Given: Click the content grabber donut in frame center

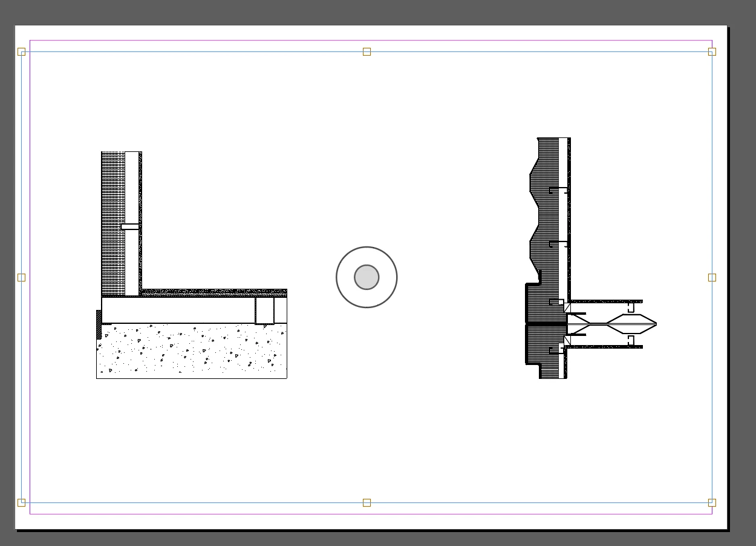Looking at the screenshot, I should point(367,277).
